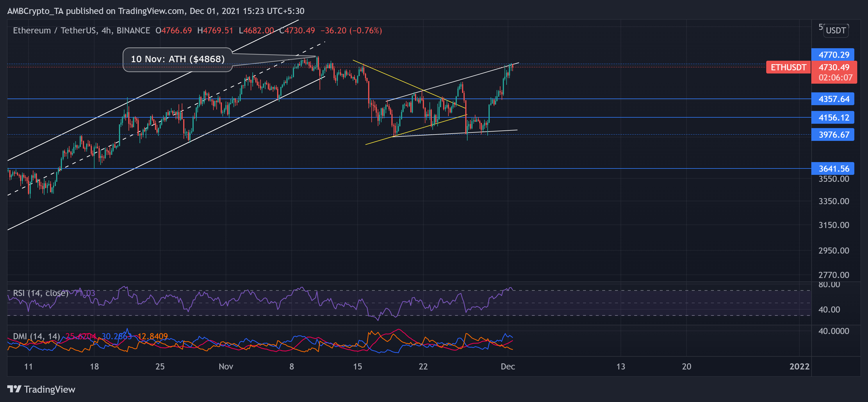Click the TradingView logo icon
This screenshot has width=868, height=402.
[x=14, y=389]
